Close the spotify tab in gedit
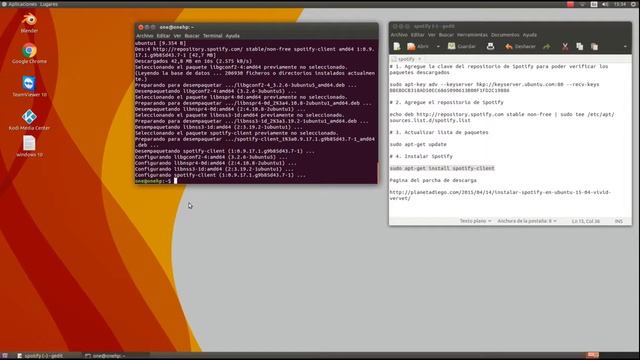 click(420, 59)
